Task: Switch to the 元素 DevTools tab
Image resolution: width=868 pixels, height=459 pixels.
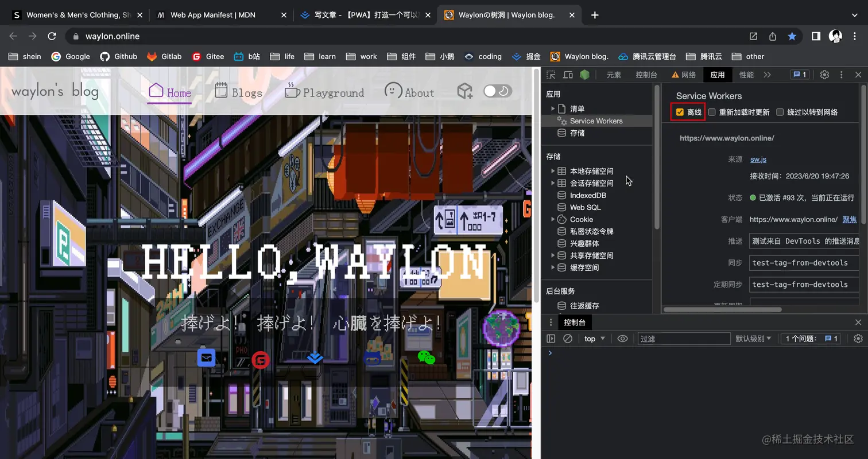Action: click(614, 75)
